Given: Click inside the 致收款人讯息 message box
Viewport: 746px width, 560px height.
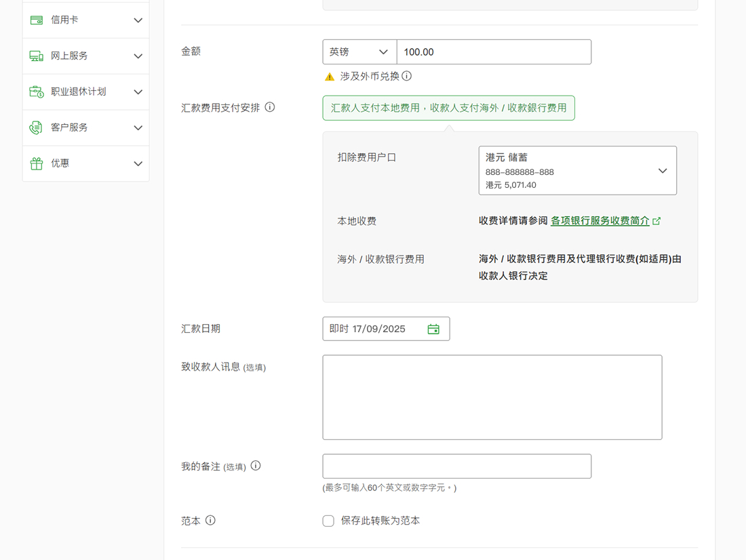Looking at the screenshot, I should (x=492, y=397).
